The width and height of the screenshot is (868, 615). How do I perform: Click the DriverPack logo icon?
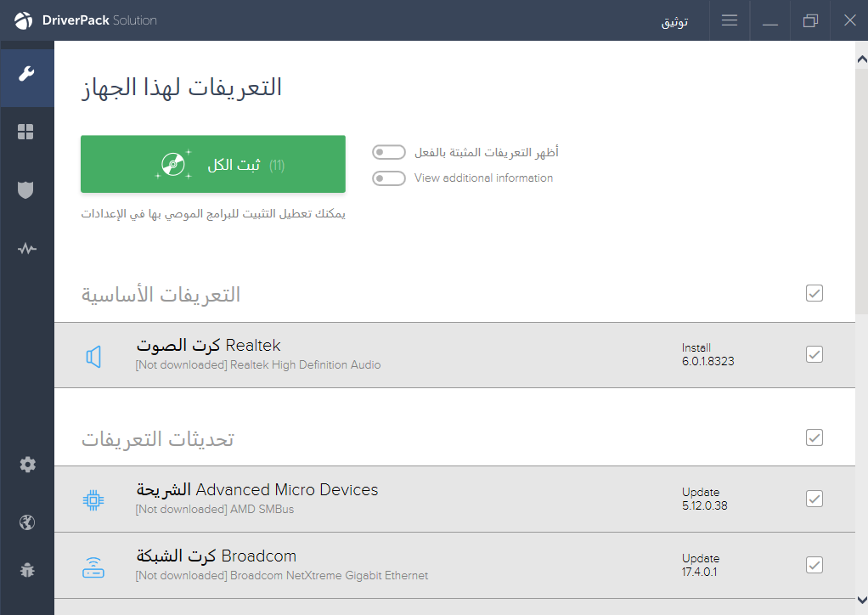(x=23, y=20)
